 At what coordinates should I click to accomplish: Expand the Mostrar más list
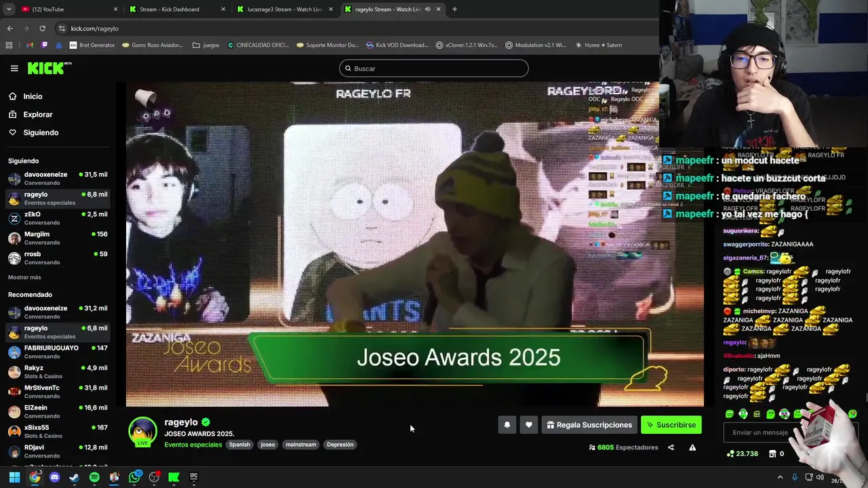24,277
